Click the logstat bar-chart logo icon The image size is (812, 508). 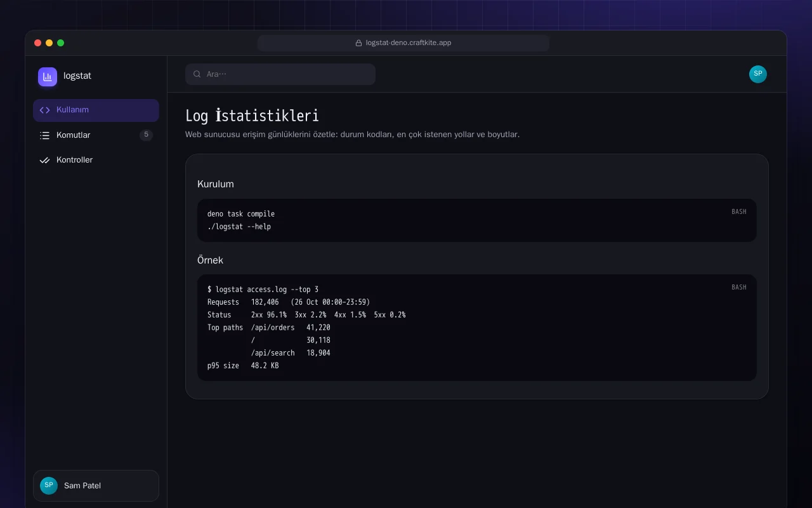48,77
